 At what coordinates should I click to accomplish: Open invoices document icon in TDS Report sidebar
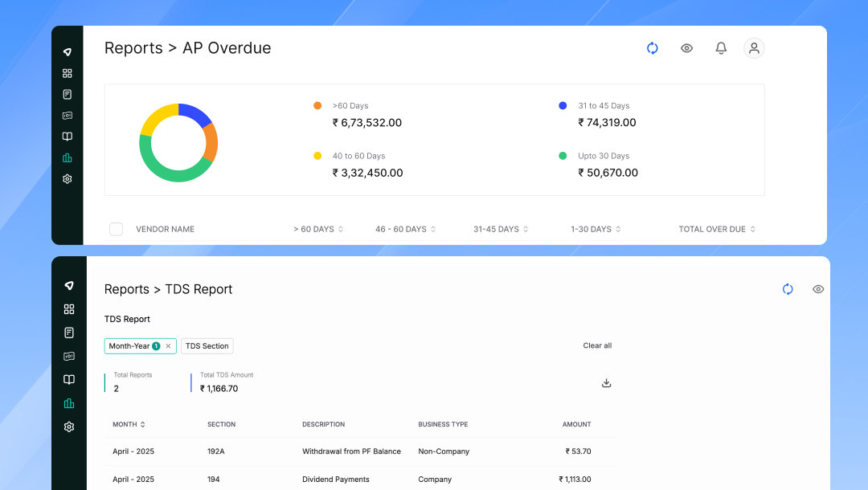point(68,333)
